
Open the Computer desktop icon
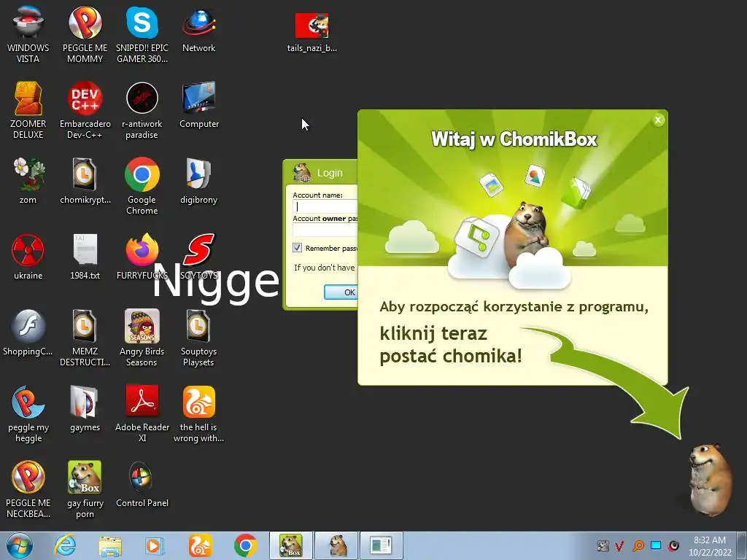(x=198, y=105)
